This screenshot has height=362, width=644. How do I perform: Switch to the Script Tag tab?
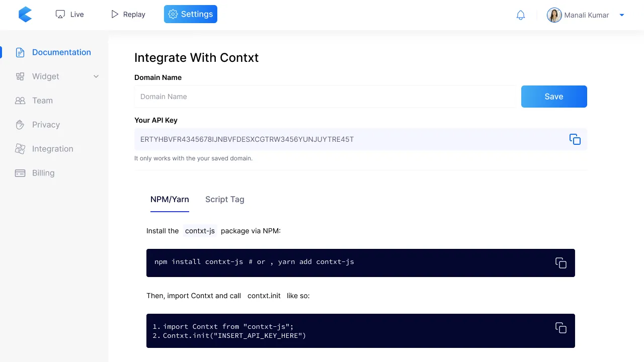pyautogui.click(x=225, y=199)
